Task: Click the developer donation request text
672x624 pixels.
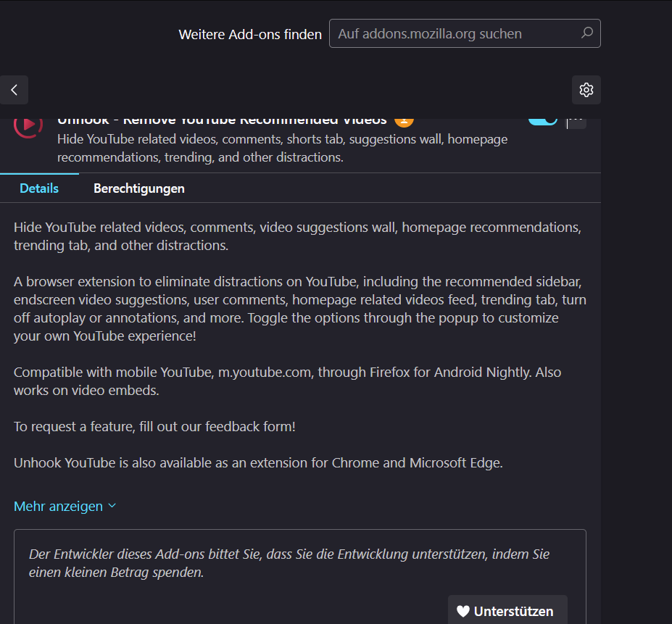Action: [289, 563]
